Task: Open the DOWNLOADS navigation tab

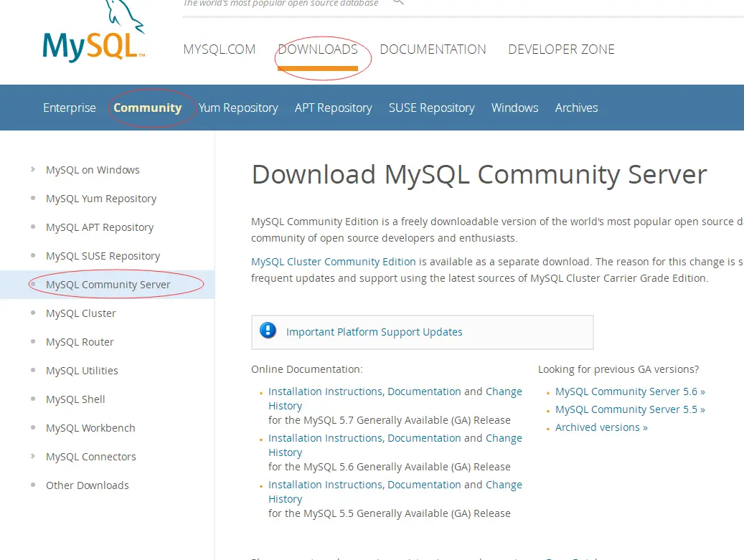Action: pyautogui.click(x=318, y=49)
